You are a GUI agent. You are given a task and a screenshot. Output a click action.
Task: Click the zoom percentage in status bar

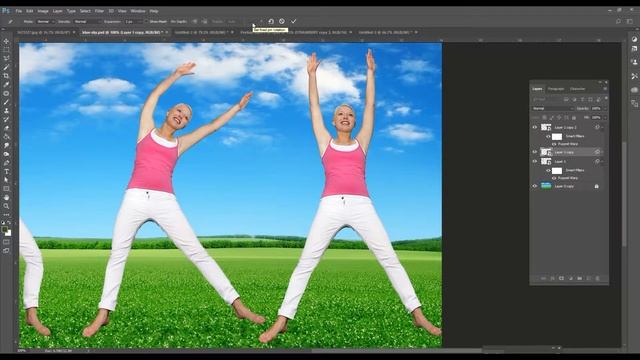(22, 351)
